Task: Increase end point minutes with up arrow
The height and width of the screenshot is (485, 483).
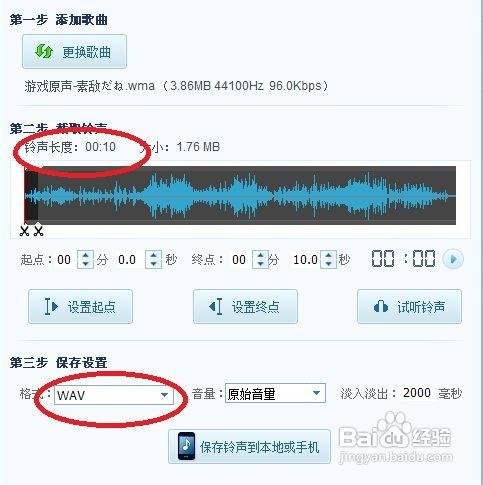Action: point(260,255)
